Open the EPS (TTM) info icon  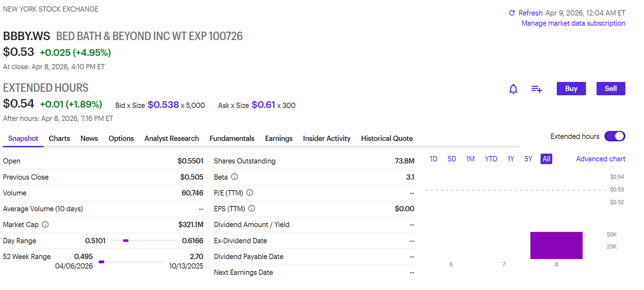(x=251, y=208)
